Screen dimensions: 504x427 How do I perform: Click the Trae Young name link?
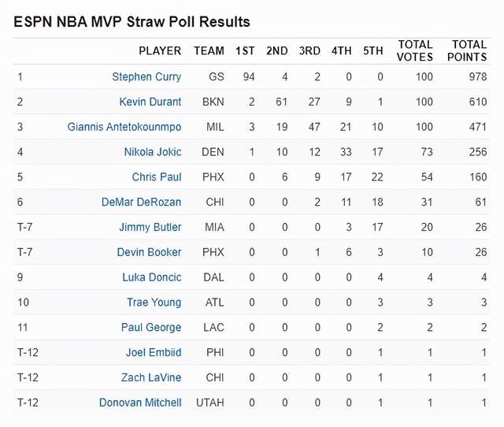(154, 303)
